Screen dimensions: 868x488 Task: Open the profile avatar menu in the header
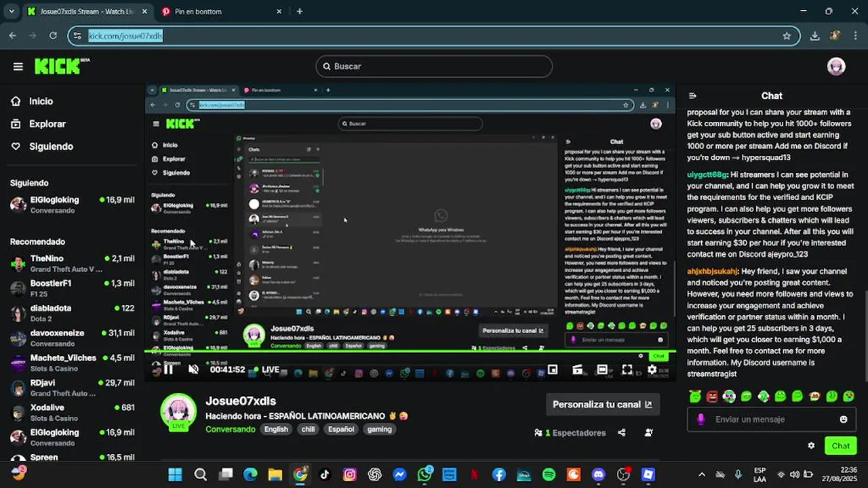[x=836, y=66]
